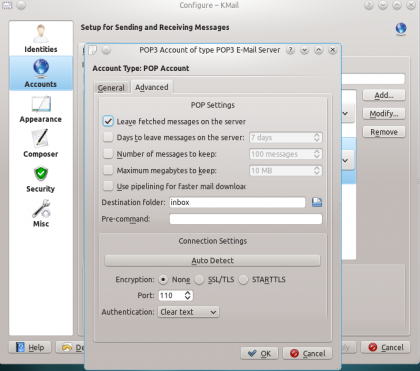Click the 7 days spinner arrows

(317, 137)
